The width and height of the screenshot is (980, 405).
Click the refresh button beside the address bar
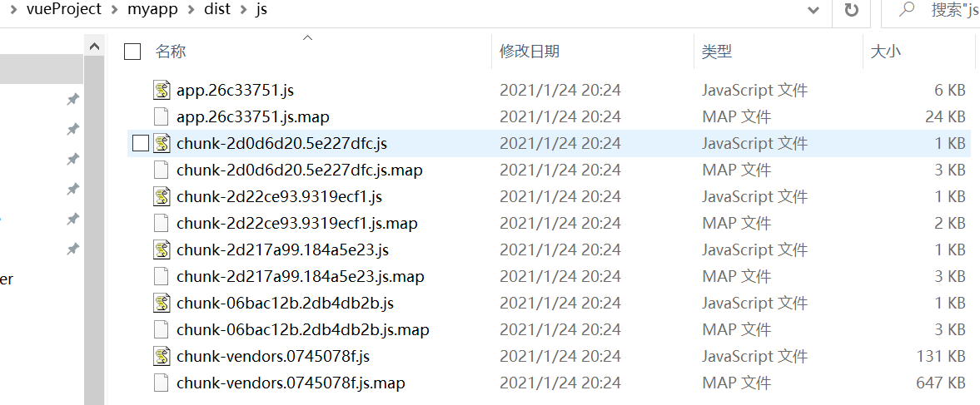(851, 10)
